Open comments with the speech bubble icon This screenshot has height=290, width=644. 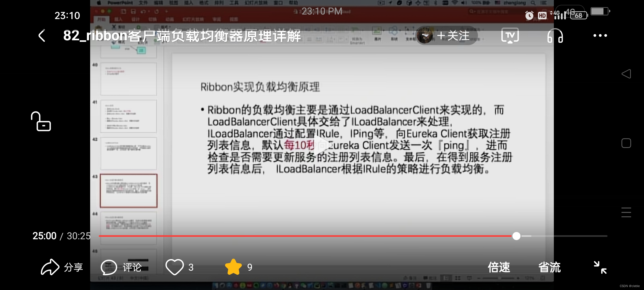point(109,267)
